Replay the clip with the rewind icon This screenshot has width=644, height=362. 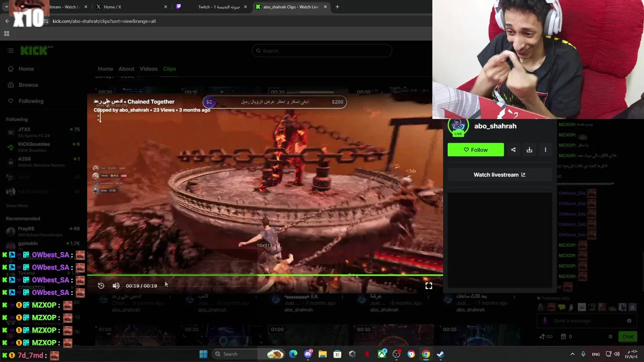(101, 286)
